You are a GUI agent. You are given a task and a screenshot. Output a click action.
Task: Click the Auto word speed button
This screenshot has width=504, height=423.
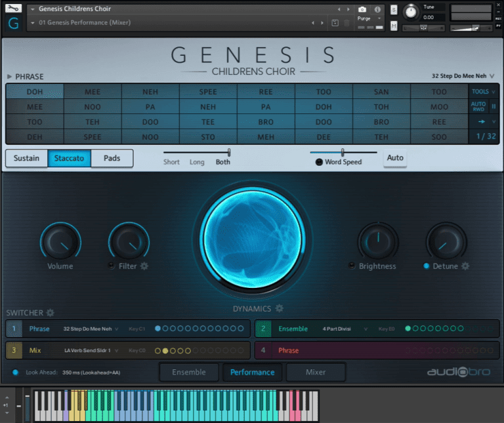[x=395, y=158]
